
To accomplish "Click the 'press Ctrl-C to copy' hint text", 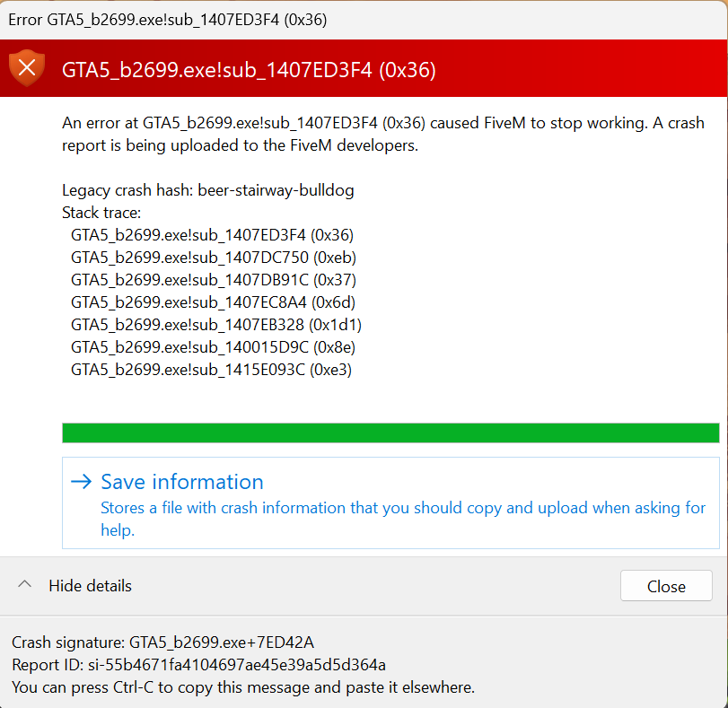I will pyautogui.click(x=243, y=687).
